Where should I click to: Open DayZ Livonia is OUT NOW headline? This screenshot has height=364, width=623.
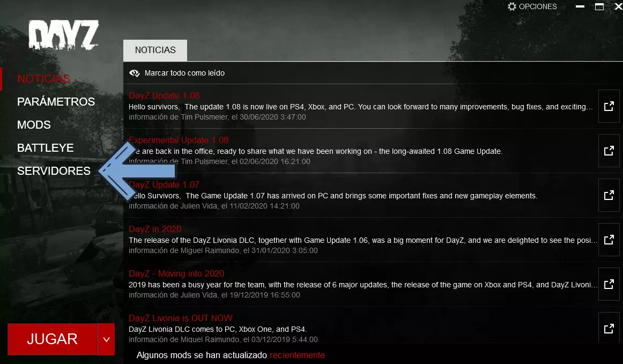(180, 318)
